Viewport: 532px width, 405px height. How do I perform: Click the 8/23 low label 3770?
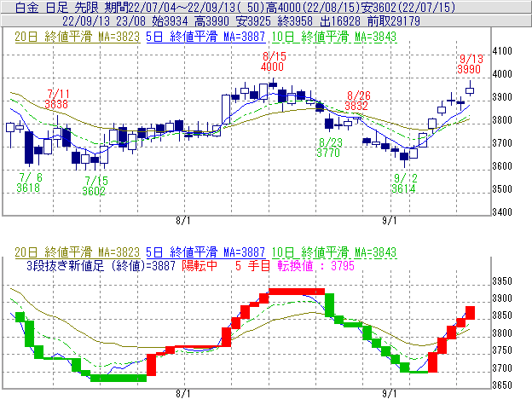click(328, 153)
